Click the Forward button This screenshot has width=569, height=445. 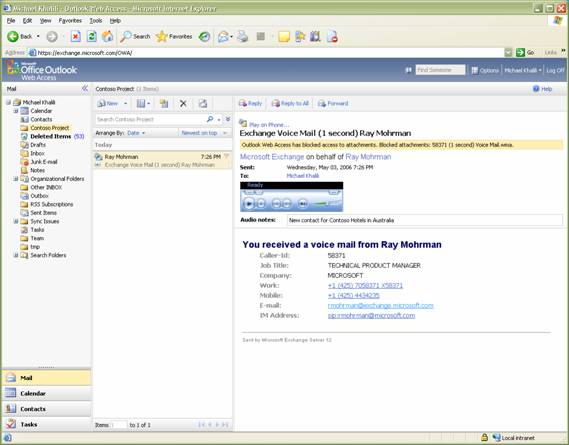pyautogui.click(x=333, y=103)
